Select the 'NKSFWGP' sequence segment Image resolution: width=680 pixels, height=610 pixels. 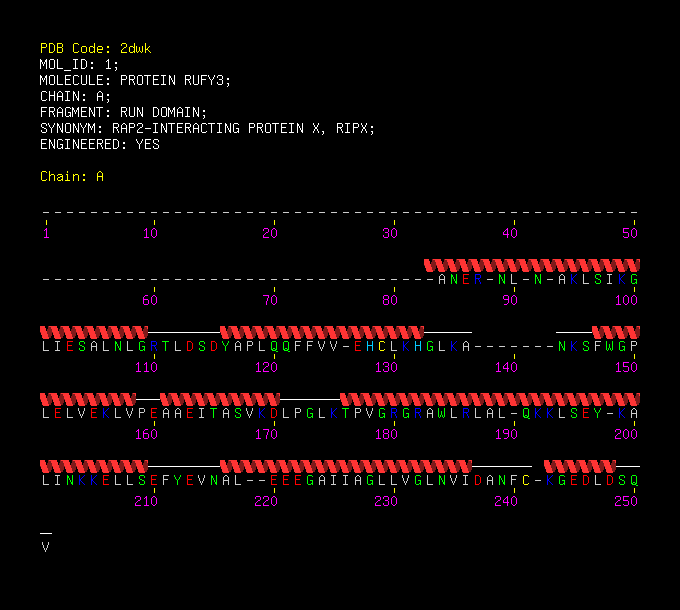pyautogui.click(x=598, y=346)
